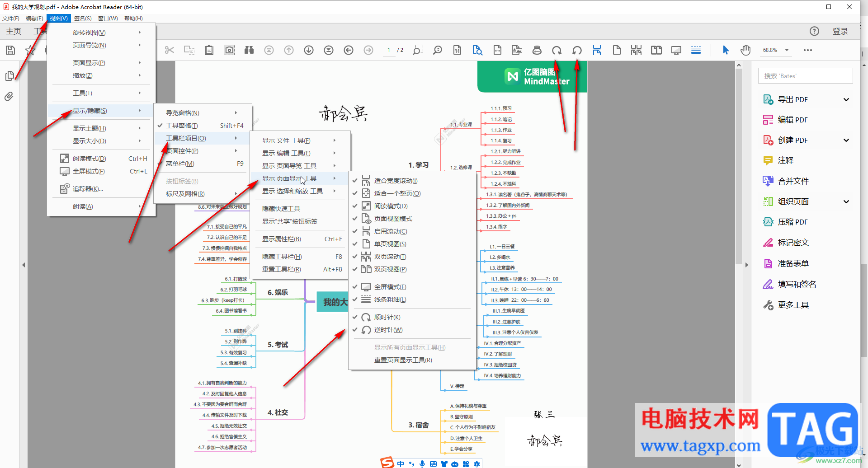Open more tools ellipsis button

click(808, 50)
